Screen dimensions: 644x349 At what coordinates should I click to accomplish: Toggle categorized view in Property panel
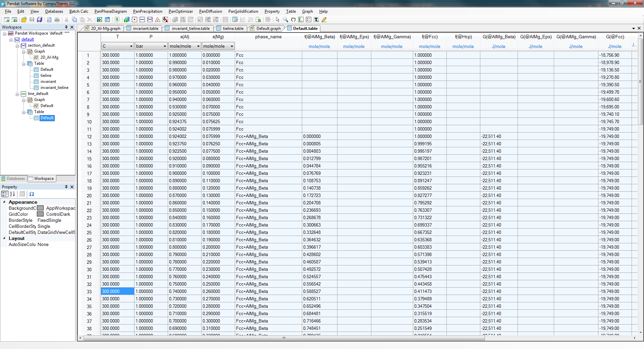[5, 194]
